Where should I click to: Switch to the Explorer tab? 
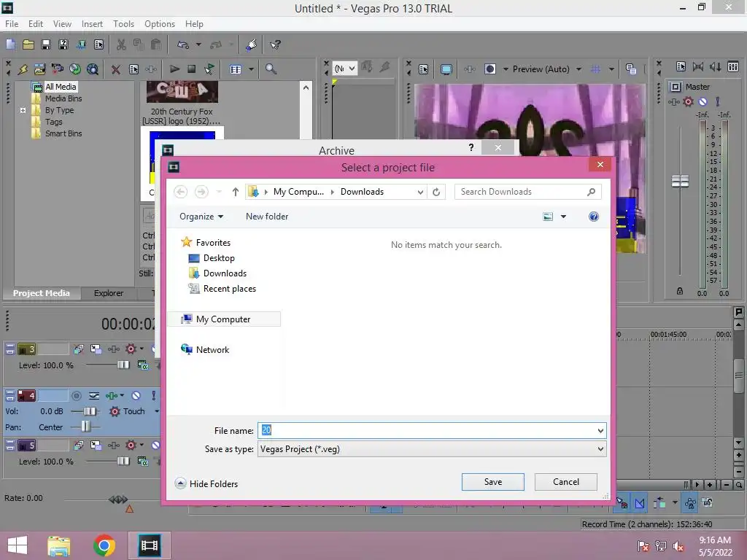click(109, 293)
